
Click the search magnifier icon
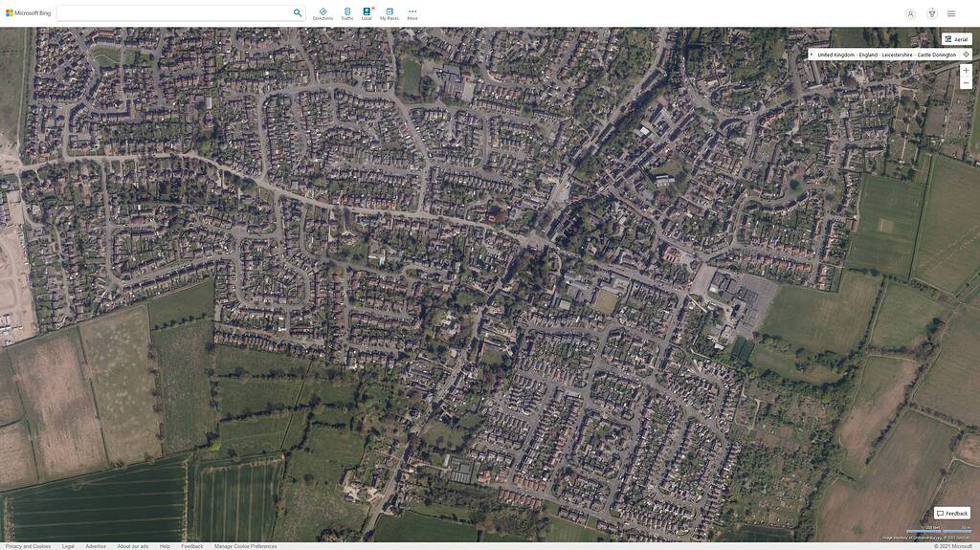point(298,13)
